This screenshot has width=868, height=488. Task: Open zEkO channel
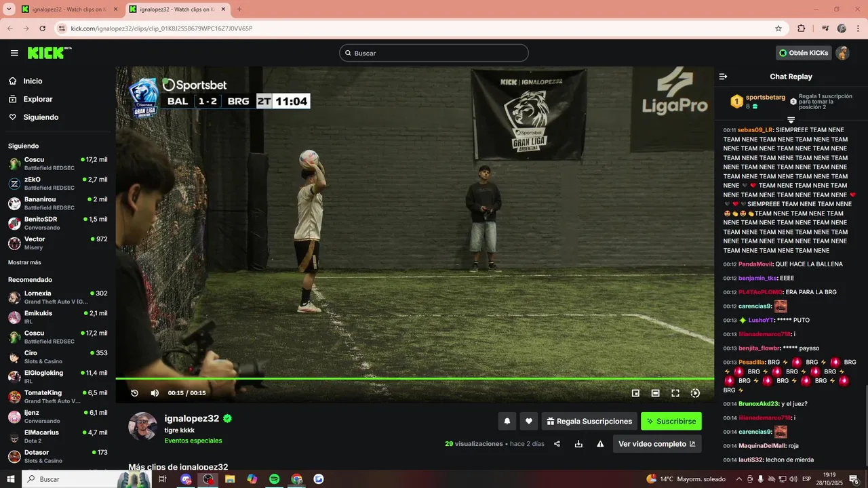click(x=58, y=183)
